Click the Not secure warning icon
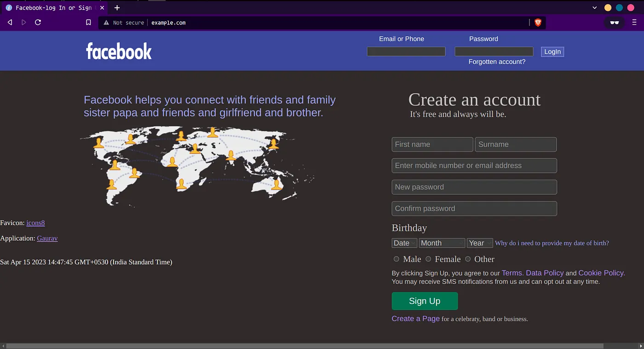644x349 pixels. tap(106, 23)
